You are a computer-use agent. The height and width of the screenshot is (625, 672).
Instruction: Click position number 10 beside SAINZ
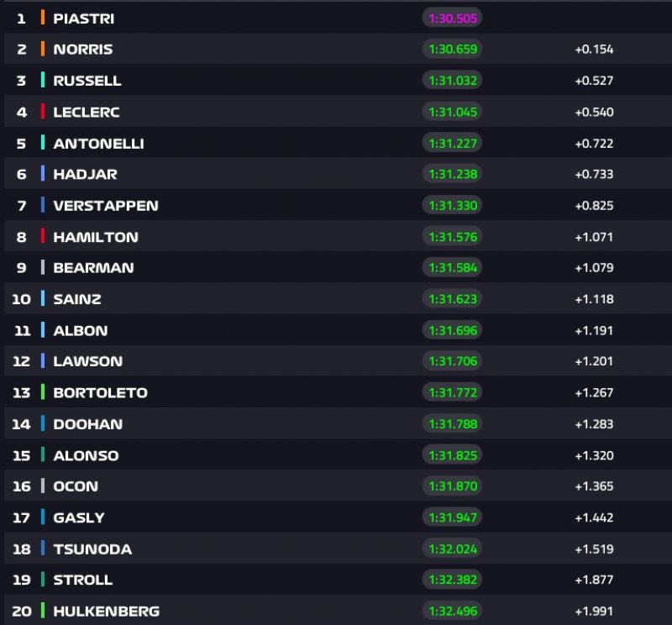[21, 299]
